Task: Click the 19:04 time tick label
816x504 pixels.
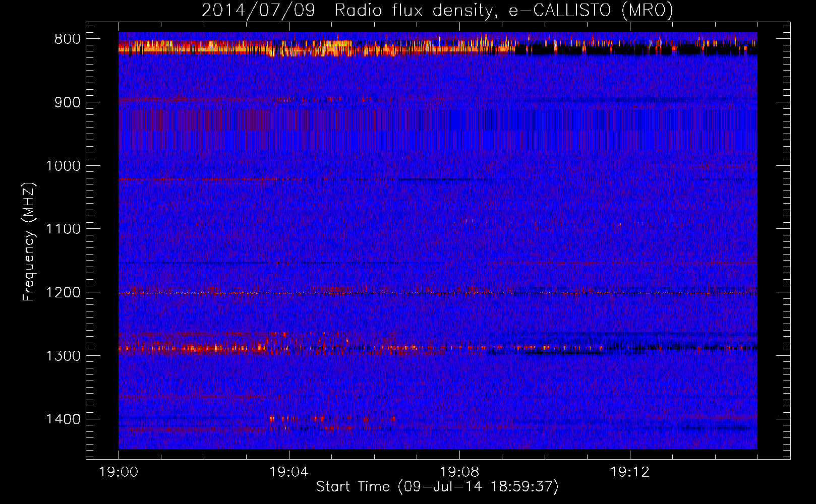Action: point(289,472)
